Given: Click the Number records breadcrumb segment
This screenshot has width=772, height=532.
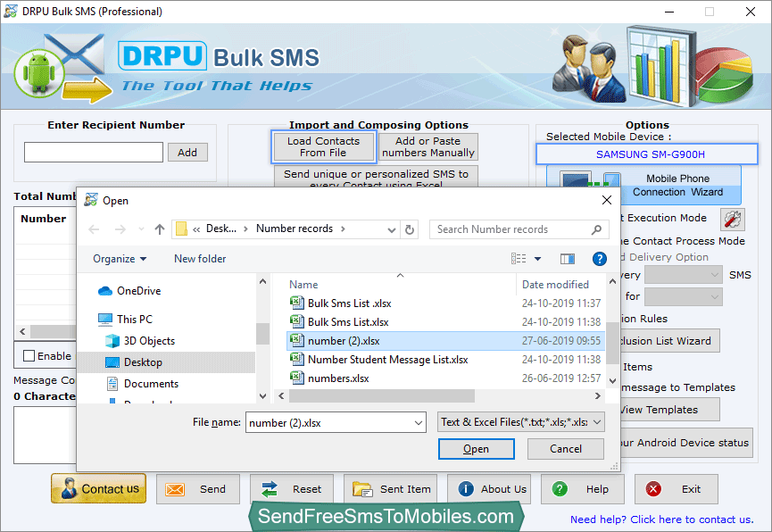Looking at the screenshot, I should click(295, 229).
